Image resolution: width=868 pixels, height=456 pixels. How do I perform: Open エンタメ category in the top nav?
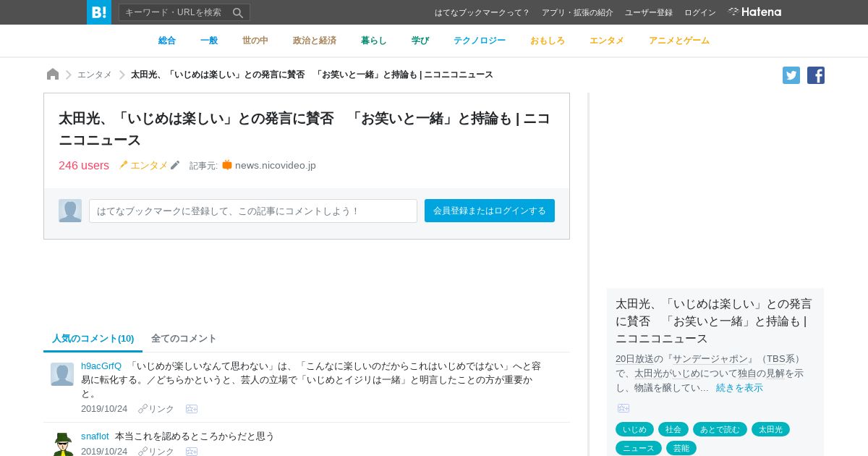click(607, 41)
